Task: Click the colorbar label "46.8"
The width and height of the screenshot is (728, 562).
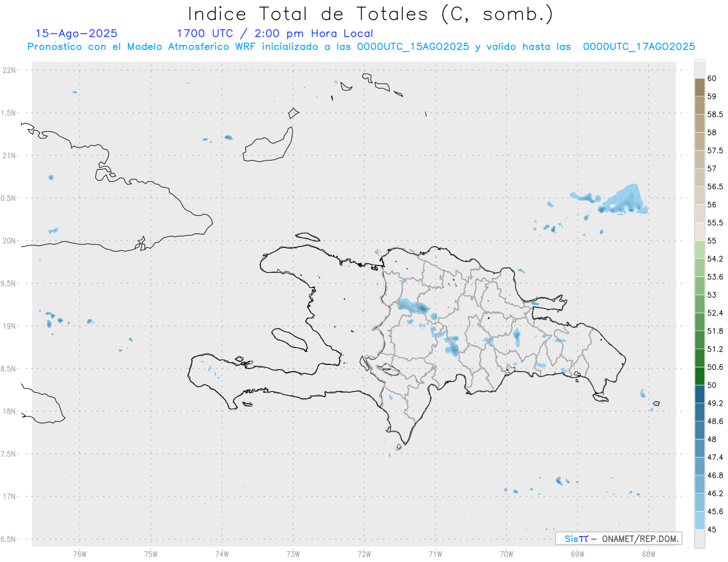Action: pos(715,475)
